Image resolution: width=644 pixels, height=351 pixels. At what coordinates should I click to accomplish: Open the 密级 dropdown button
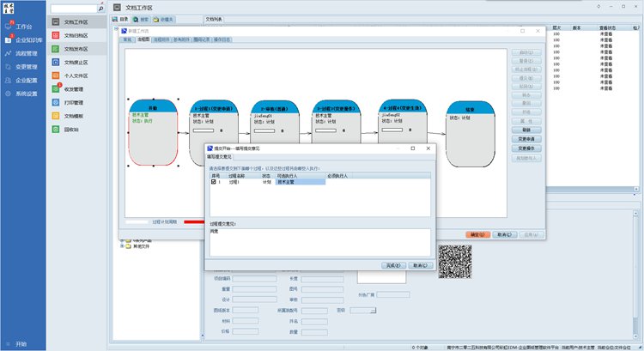pos(373,311)
